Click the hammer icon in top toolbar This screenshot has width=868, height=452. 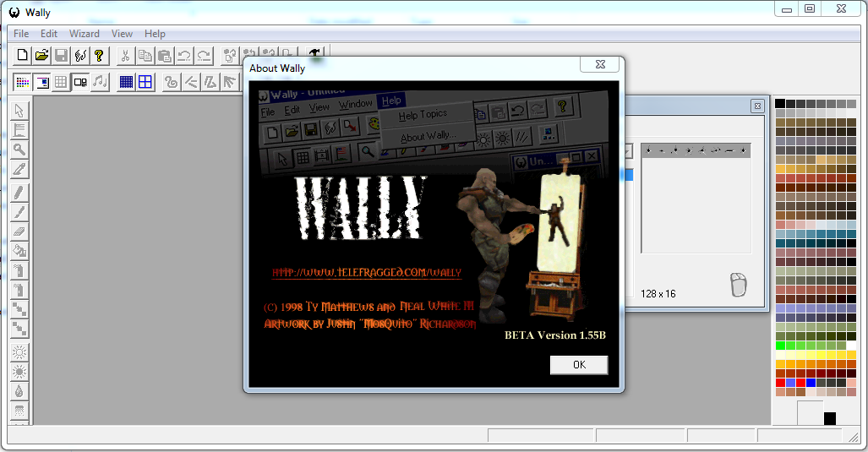click(x=314, y=52)
